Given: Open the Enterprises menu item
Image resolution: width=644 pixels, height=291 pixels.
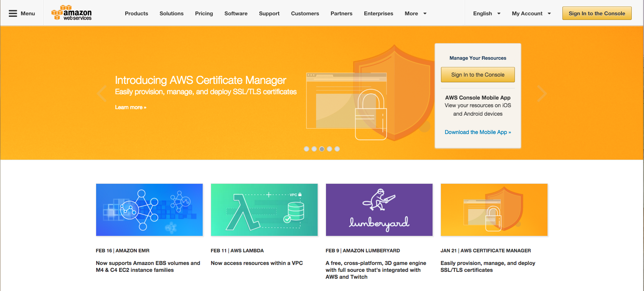Looking at the screenshot, I should coord(379,13).
